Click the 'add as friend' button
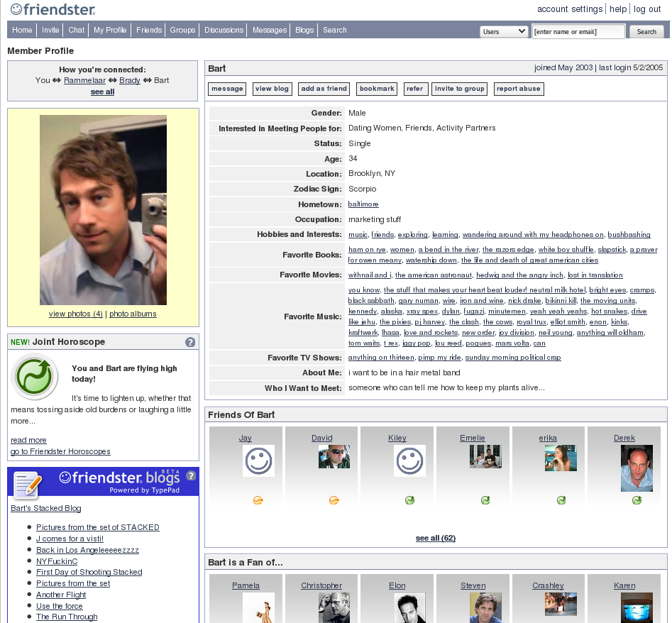The height and width of the screenshot is (623, 672). [x=324, y=89]
